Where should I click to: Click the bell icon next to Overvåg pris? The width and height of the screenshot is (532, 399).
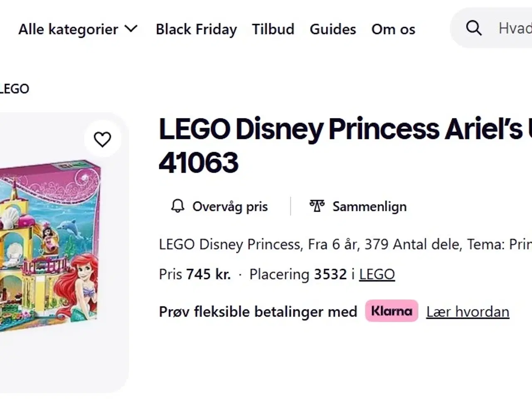click(x=178, y=207)
